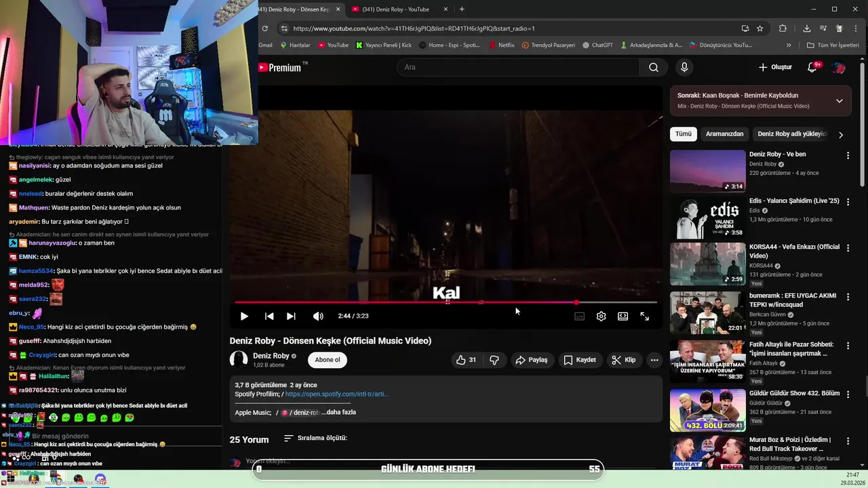This screenshot has width=868, height=488.
Task: Switch player to theater mode
Action: (623, 316)
